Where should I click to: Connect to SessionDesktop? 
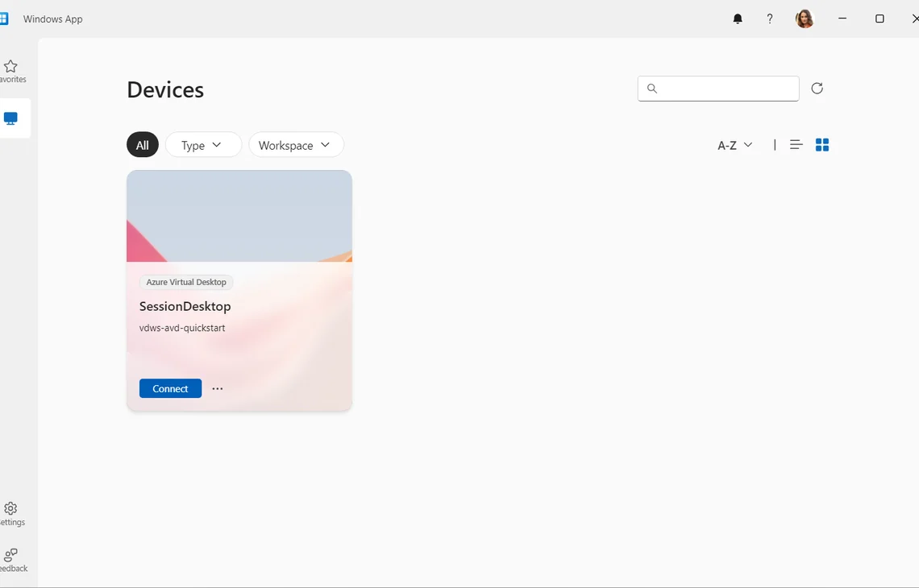pos(171,388)
